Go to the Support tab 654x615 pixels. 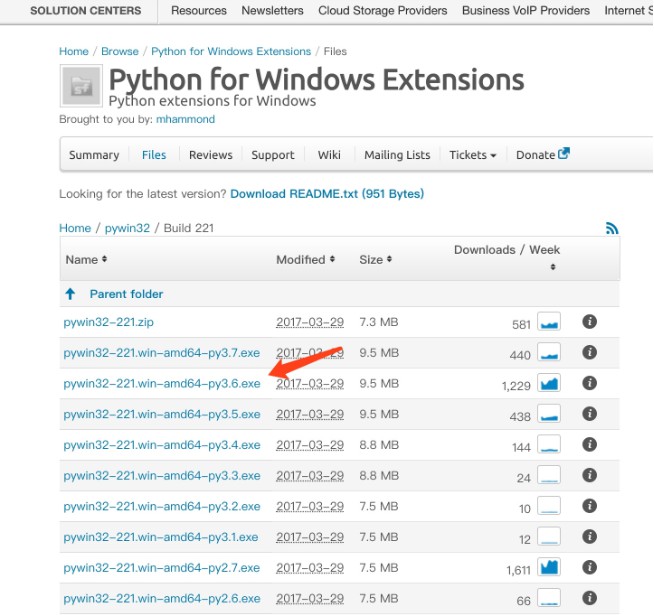273,155
